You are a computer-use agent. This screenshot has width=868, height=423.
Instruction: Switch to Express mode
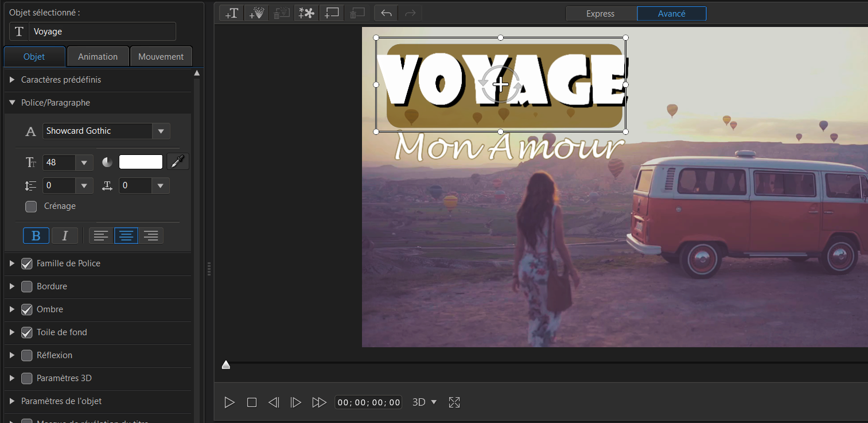tap(601, 14)
